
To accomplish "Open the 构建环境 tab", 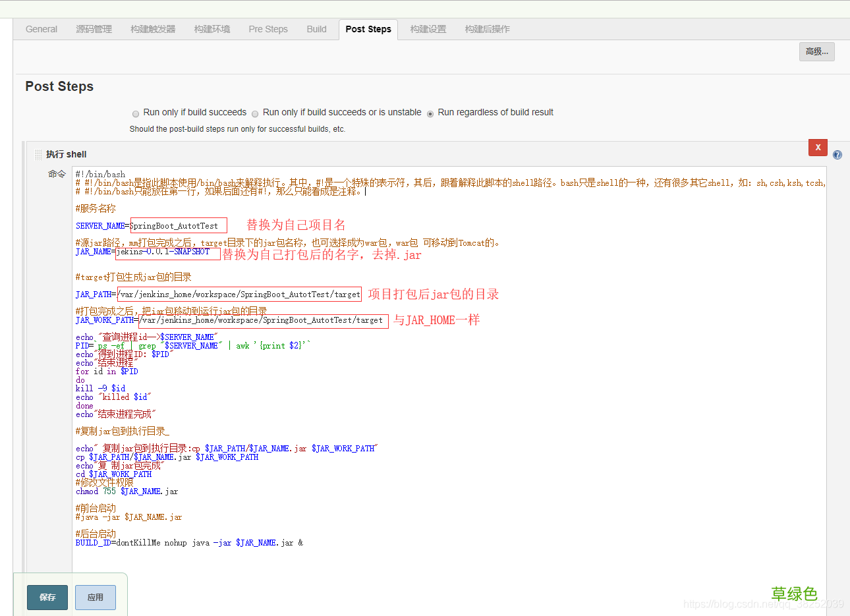I will pos(212,29).
